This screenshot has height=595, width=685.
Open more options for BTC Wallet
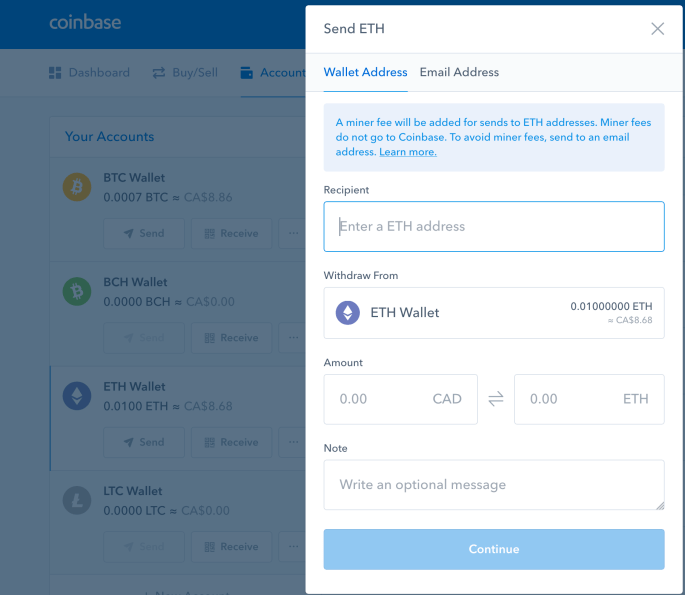(x=293, y=233)
